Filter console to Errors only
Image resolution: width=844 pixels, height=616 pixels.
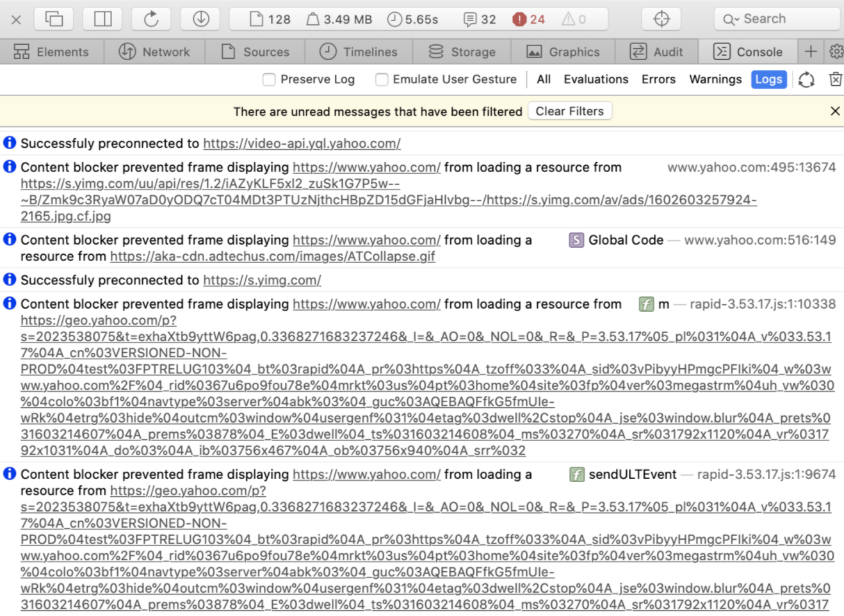[658, 79]
